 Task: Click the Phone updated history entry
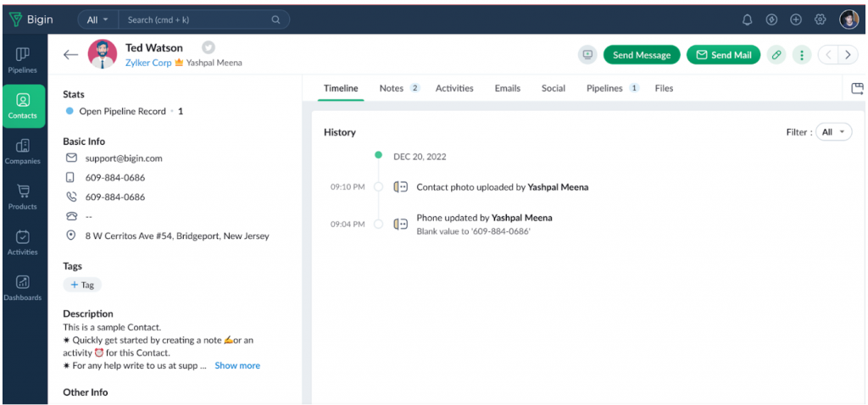coord(484,224)
